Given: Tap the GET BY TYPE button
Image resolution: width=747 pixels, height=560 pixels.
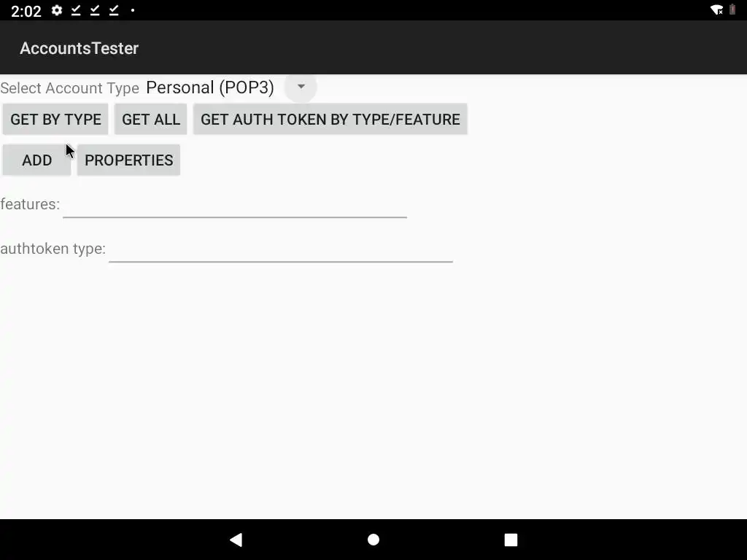Looking at the screenshot, I should click(x=55, y=119).
